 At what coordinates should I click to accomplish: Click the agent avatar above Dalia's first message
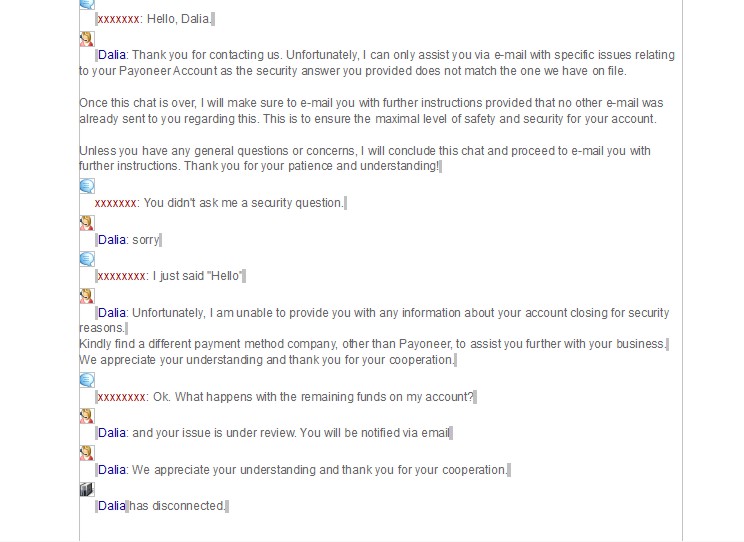point(87,39)
